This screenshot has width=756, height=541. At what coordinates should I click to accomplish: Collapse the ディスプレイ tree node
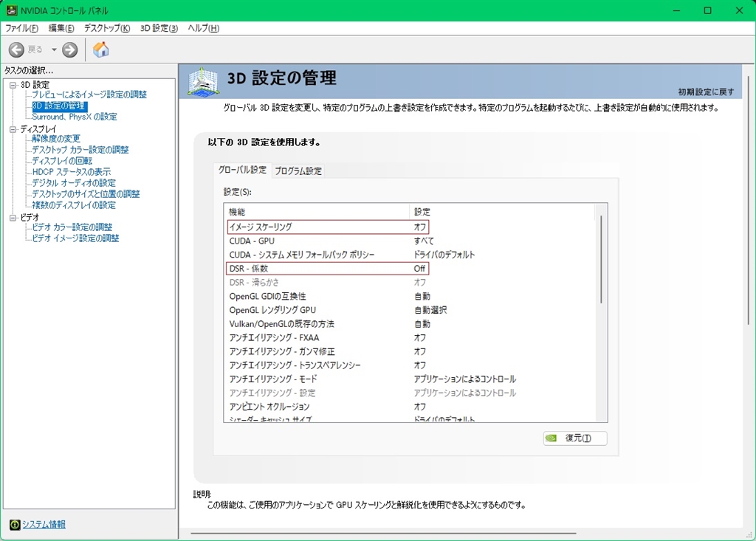coord(13,129)
